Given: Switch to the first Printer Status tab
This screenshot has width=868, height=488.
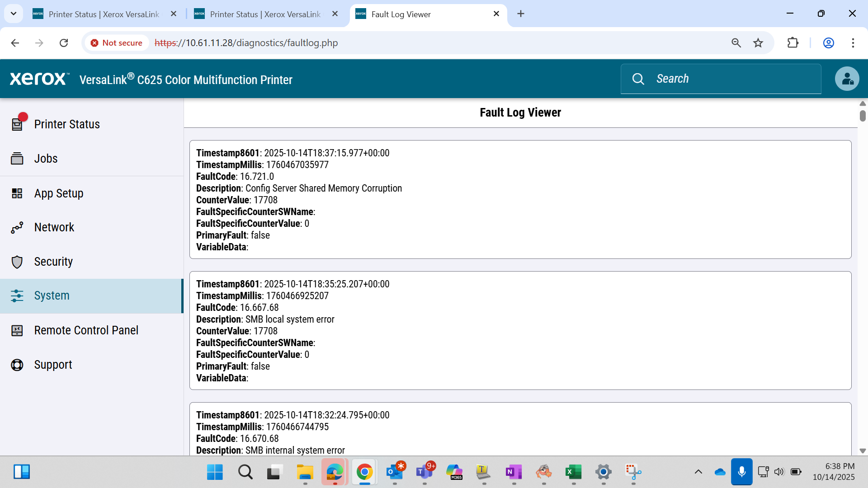Looking at the screenshot, I should pos(105,14).
